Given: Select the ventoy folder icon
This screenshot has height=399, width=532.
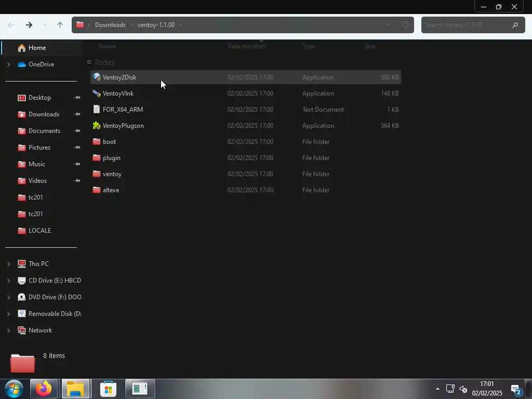Looking at the screenshot, I should [97, 174].
